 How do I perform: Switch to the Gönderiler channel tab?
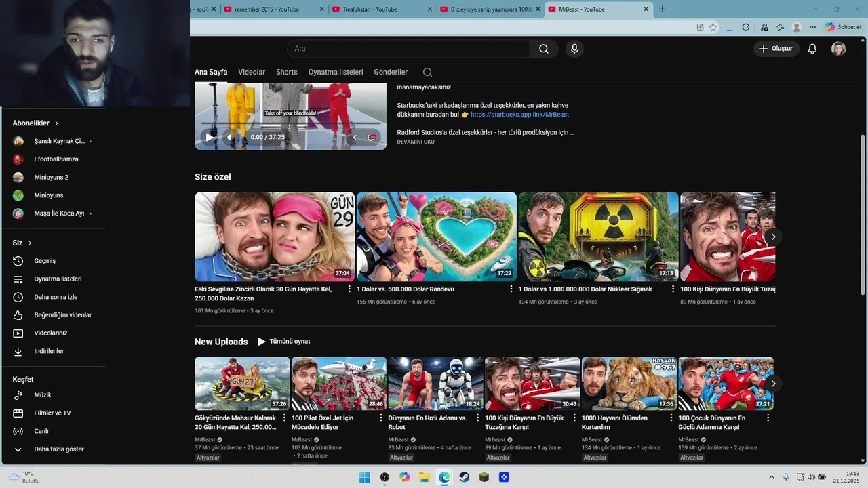[391, 72]
